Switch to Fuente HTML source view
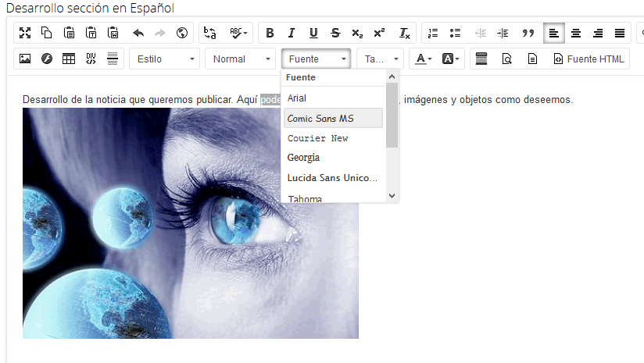 (589, 59)
